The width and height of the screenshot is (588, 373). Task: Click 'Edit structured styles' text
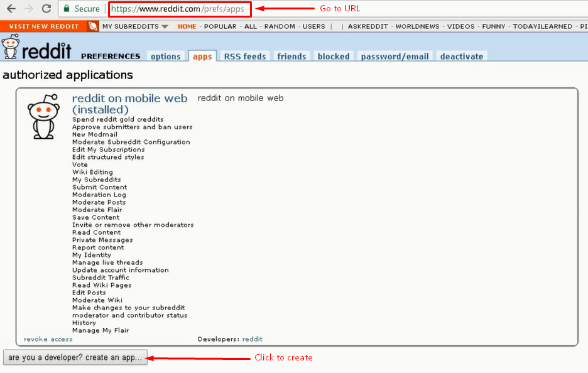pyautogui.click(x=108, y=157)
